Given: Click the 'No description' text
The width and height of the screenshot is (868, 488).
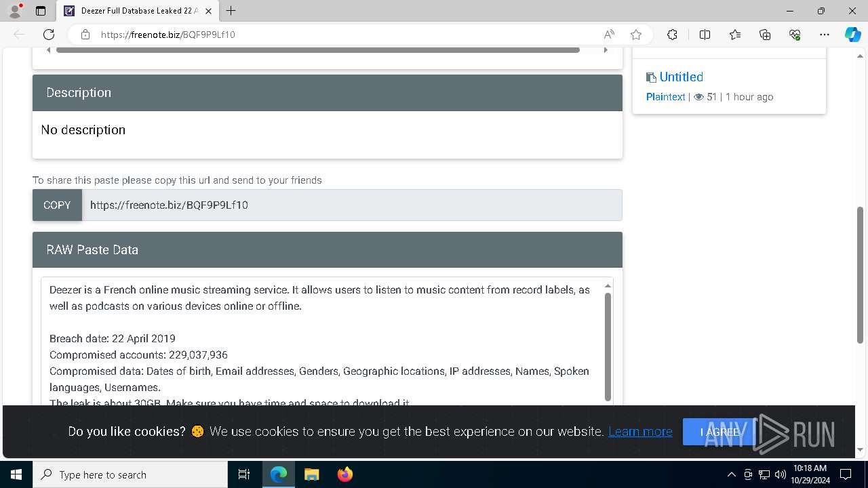Looking at the screenshot, I should click(x=83, y=129).
